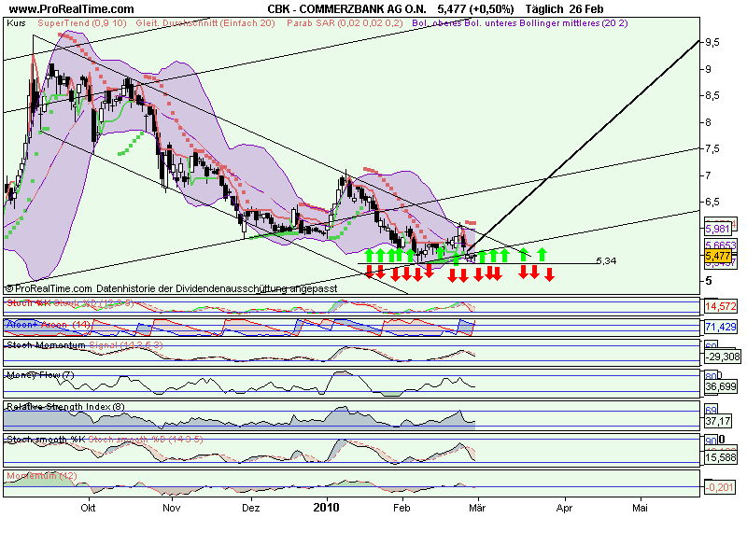Screen dimensions: 747x560
Task: Click the 37,17 RSI value box
Action: (718, 422)
